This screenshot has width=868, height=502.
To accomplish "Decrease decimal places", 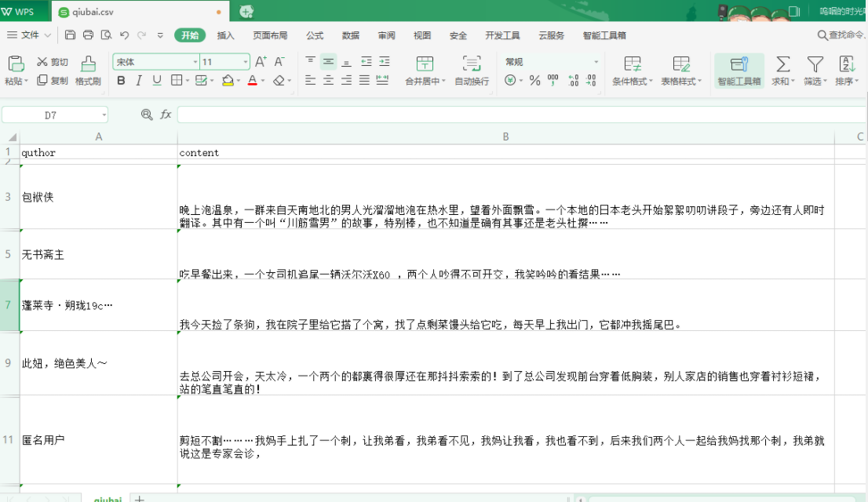I will (591, 81).
